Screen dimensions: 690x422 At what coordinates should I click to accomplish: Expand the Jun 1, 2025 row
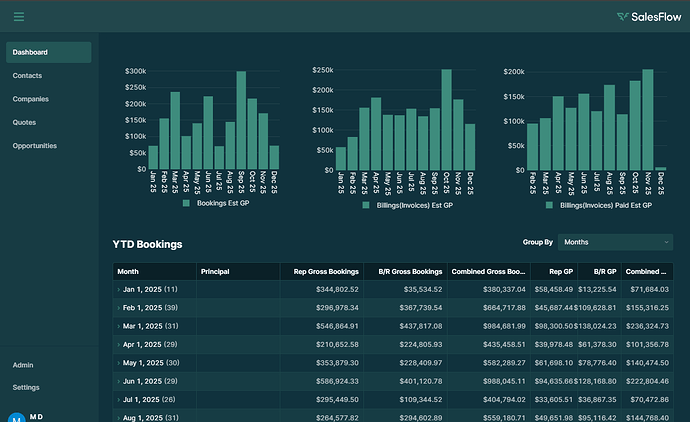[119, 381]
